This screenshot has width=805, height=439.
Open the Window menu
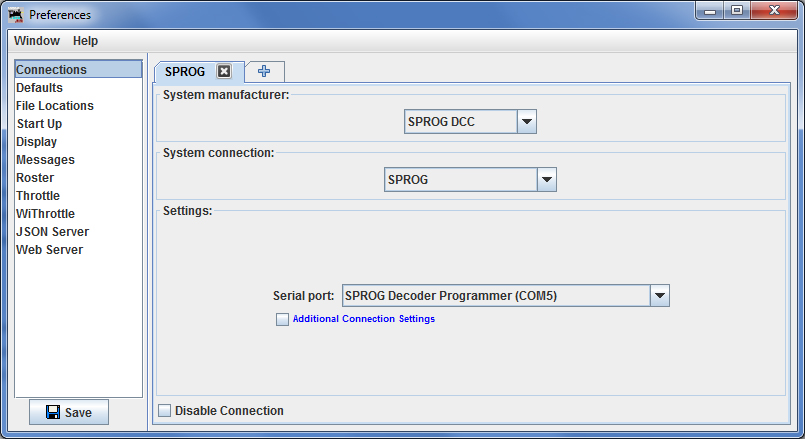pyautogui.click(x=37, y=41)
